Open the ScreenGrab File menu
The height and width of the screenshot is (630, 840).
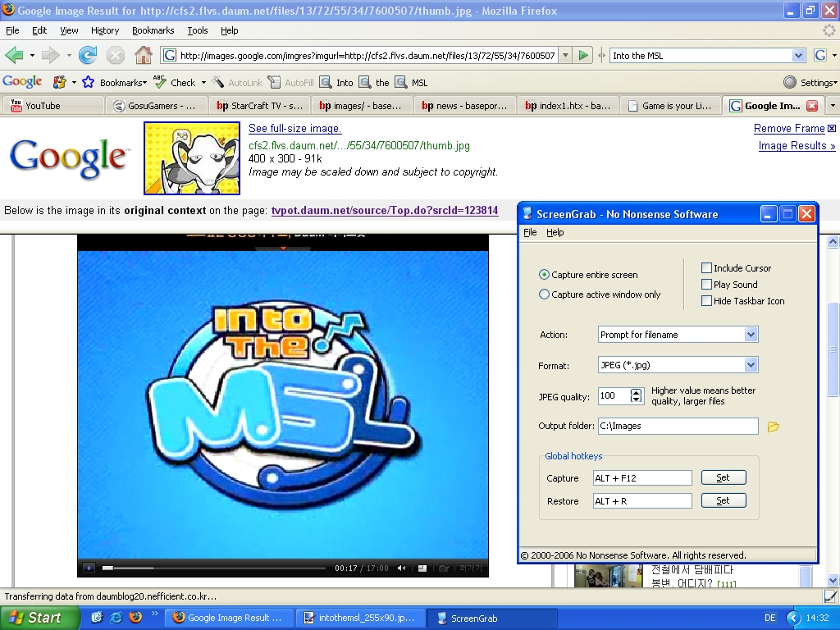530,232
